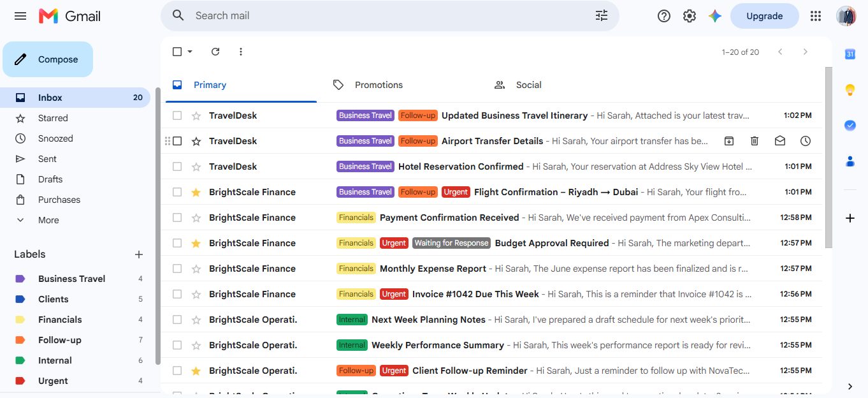
Task: Click the Gmail logo
Action: coord(69,16)
